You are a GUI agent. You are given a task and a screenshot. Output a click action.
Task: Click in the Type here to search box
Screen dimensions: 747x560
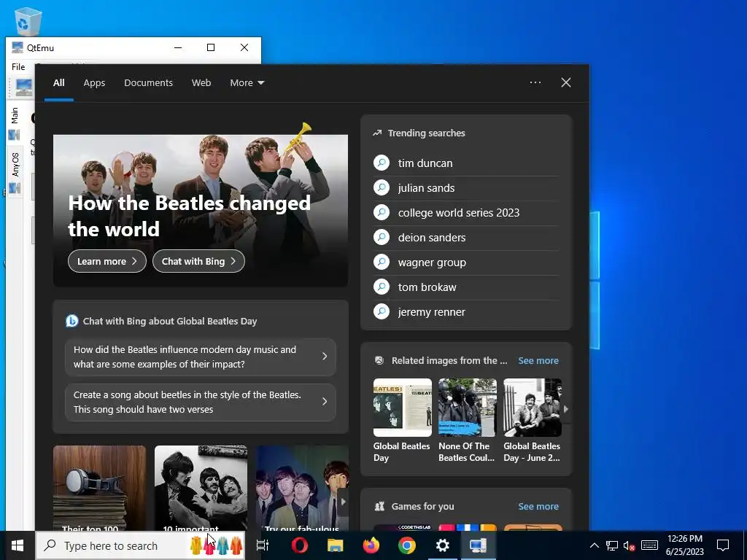click(139, 545)
